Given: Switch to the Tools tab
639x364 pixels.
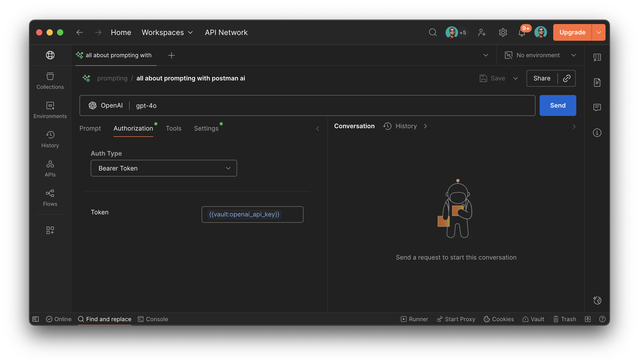Looking at the screenshot, I should point(173,128).
